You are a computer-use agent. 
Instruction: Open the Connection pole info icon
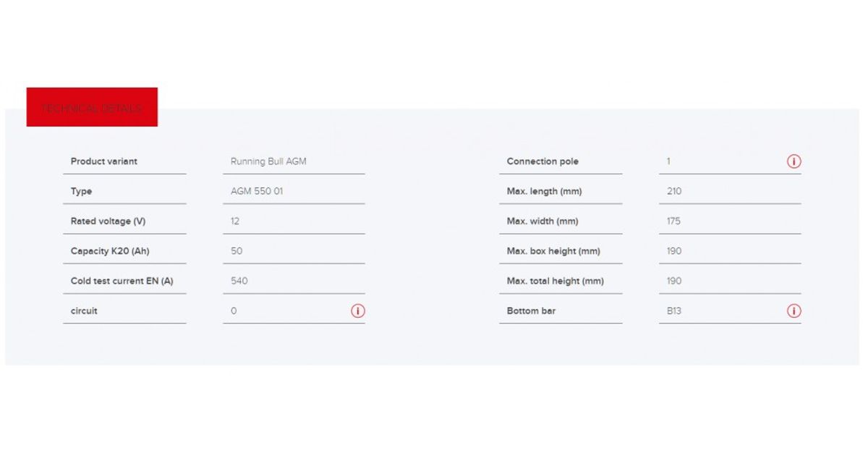coord(793,162)
